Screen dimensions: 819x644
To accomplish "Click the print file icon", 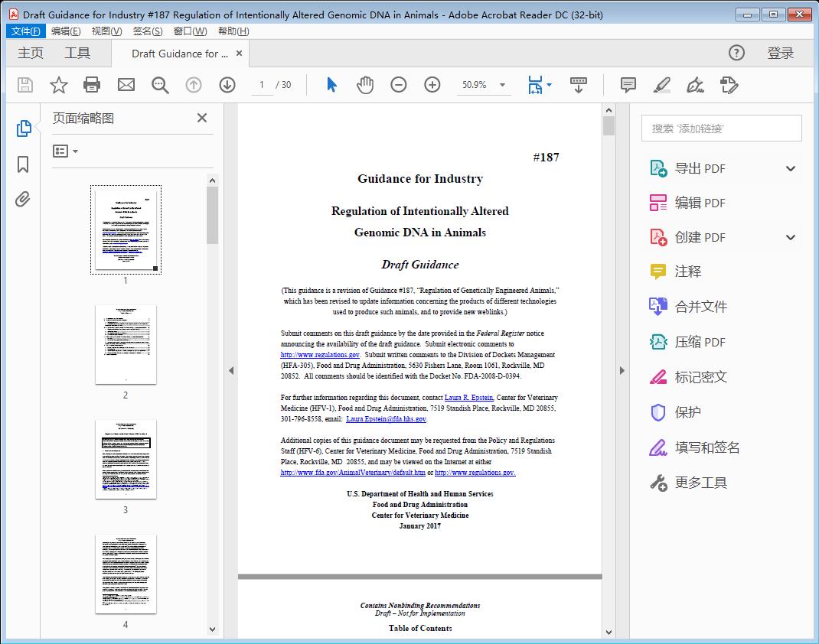I will point(92,85).
